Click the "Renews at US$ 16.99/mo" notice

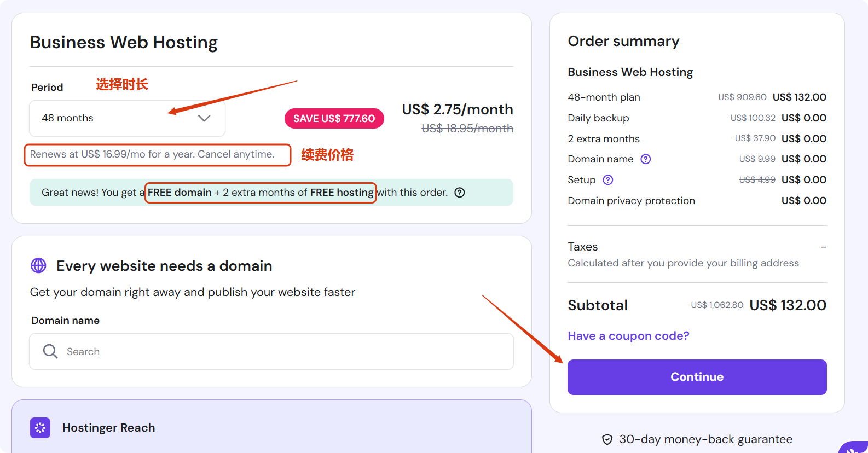[x=152, y=154]
